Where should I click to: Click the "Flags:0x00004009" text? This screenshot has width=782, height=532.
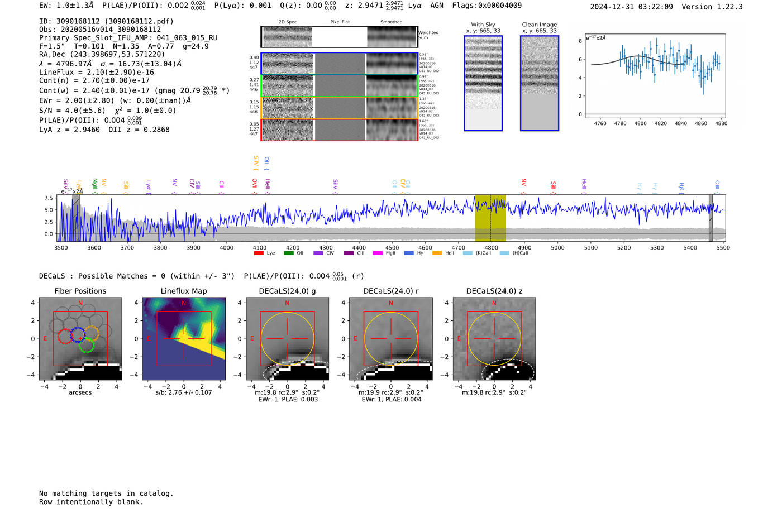click(x=487, y=6)
